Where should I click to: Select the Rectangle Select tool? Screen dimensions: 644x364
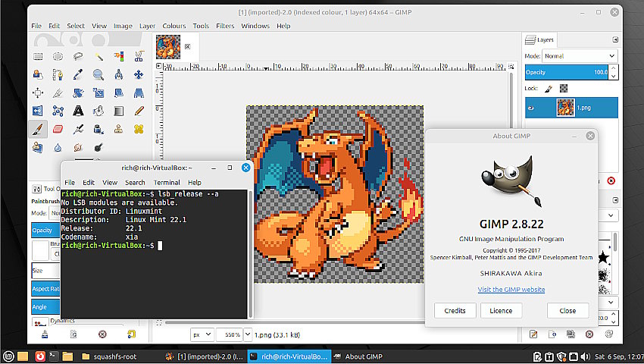tap(38, 56)
